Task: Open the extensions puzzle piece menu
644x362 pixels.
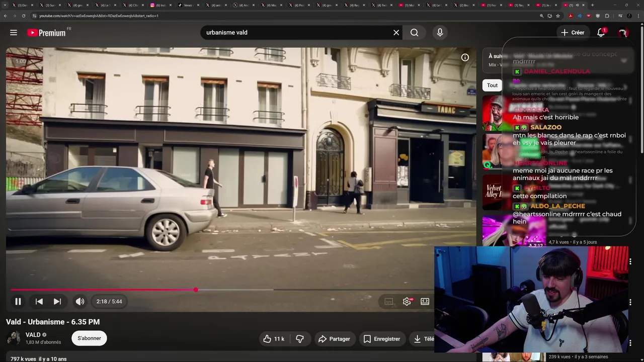Action: 607,16
